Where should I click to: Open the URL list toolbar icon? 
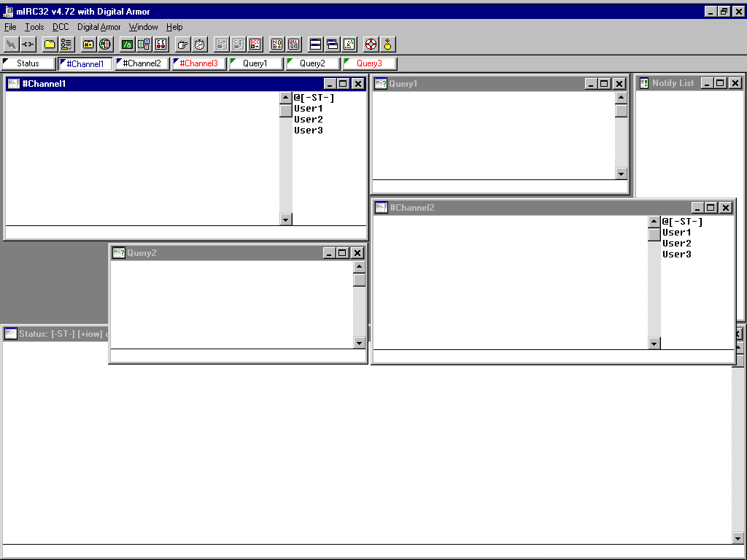click(x=293, y=44)
